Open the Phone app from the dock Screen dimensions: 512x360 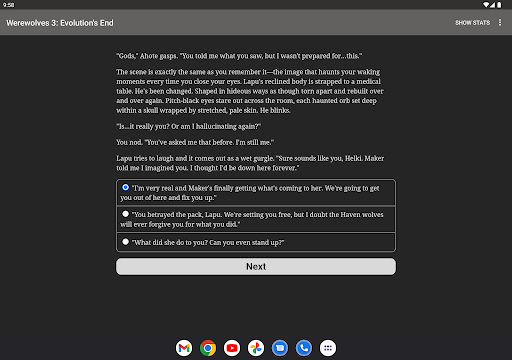click(x=304, y=348)
